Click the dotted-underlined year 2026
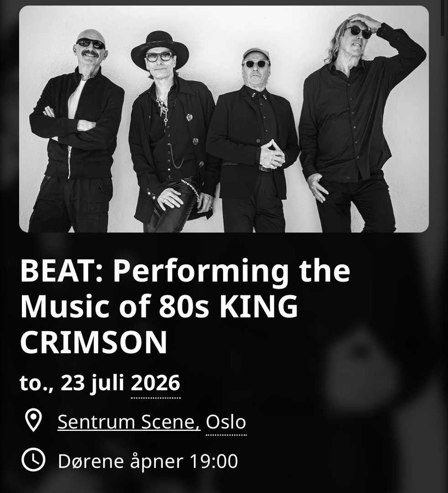 click(x=156, y=383)
